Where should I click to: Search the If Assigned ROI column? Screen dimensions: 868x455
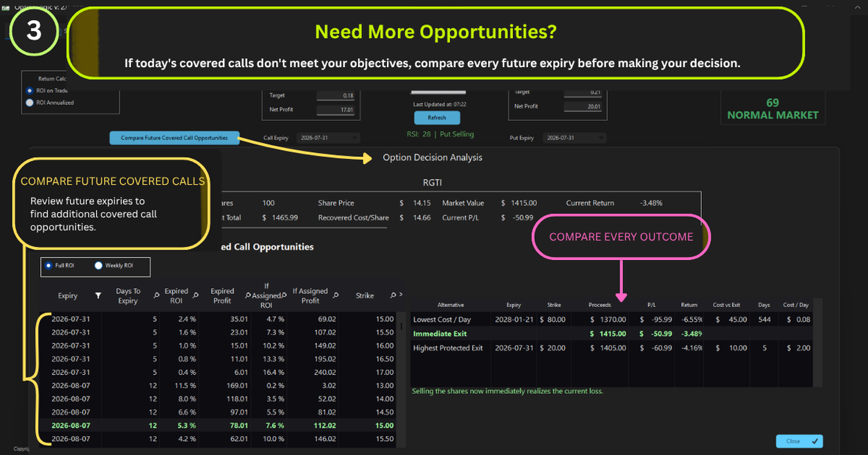283,296
